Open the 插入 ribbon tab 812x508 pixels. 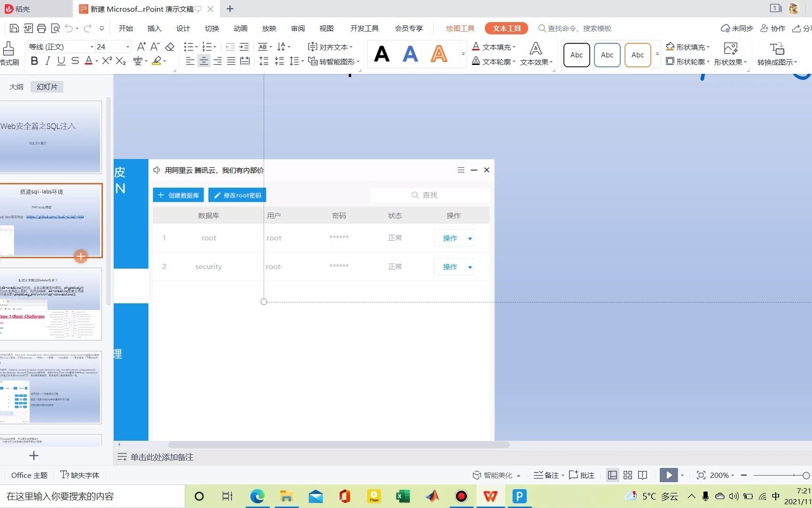[x=155, y=28]
